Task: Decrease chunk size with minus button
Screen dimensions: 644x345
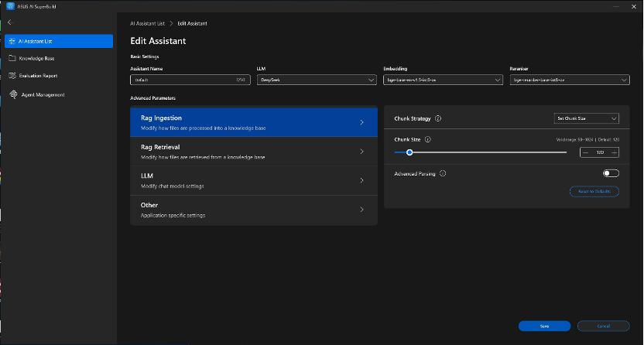Action: click(x=586, y=152)
